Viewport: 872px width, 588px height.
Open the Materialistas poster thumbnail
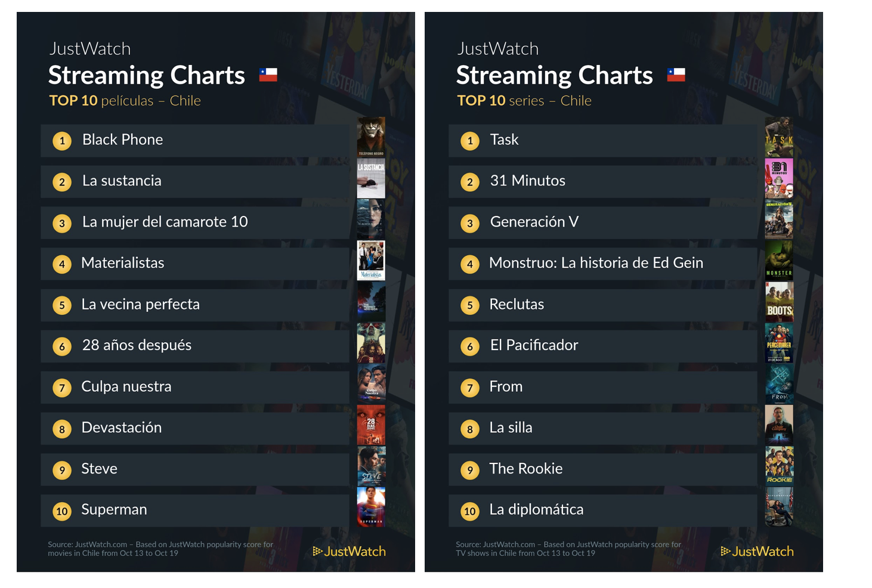[x=371, y=261]
